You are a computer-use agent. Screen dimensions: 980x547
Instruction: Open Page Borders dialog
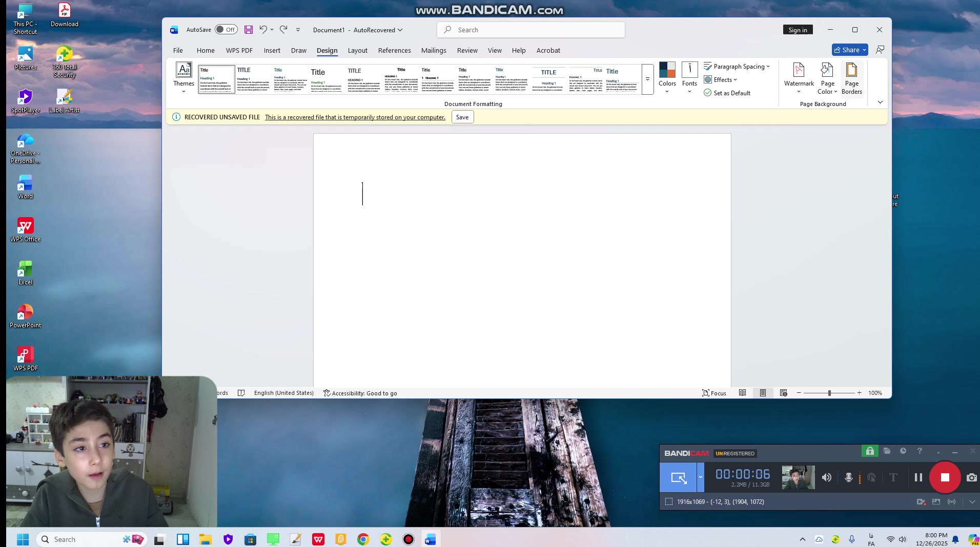pyautogui.click(x=851, y=78)
